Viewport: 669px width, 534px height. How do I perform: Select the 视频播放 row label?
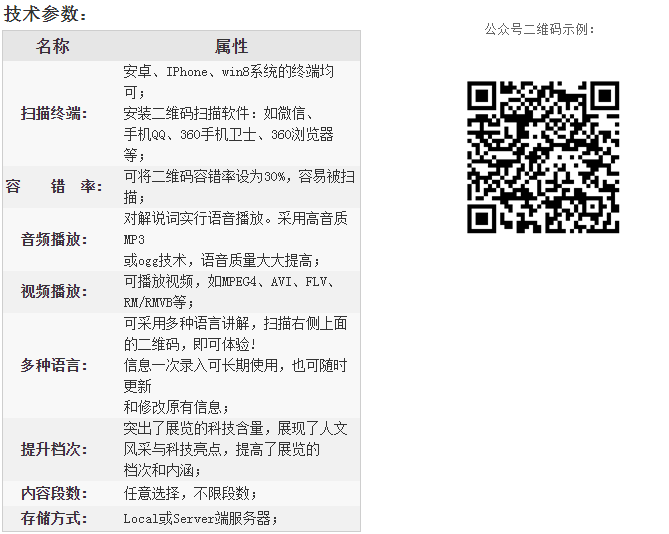tap(54, 292)
